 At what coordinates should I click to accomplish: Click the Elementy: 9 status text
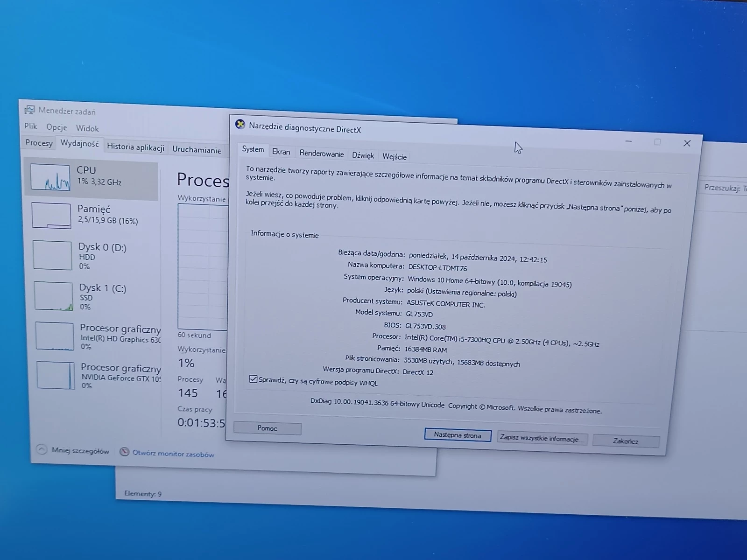(143, 493)
